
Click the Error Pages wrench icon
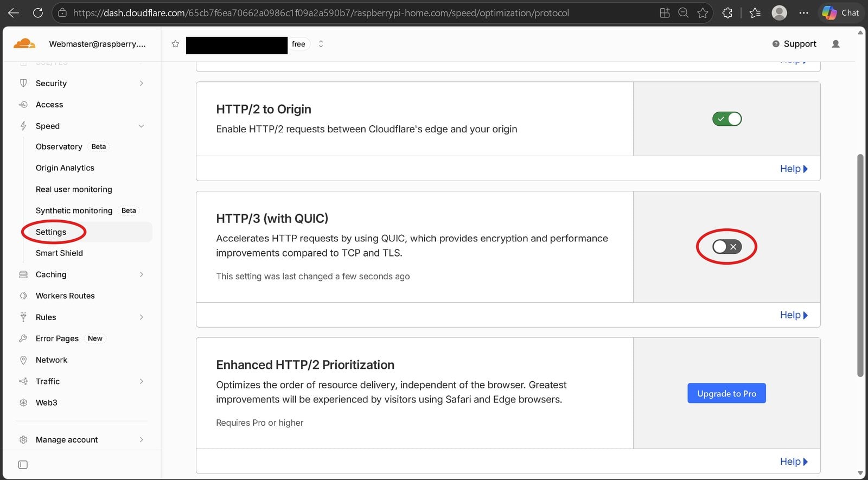(x=23, y=338)
